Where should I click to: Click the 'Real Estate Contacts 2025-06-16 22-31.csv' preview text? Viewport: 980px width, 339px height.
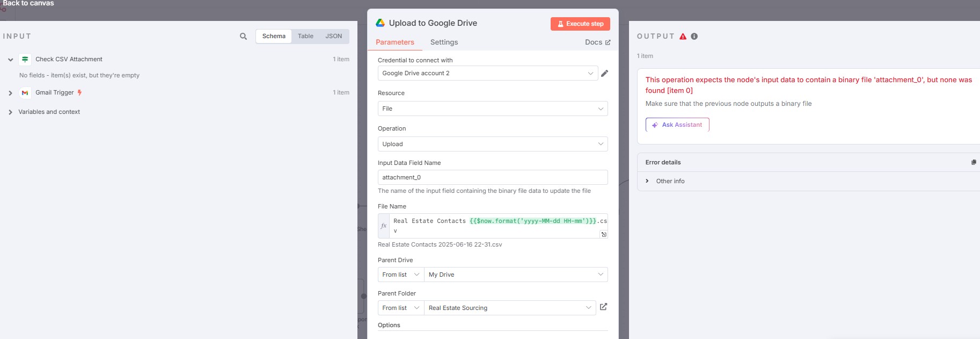point(440,244)
